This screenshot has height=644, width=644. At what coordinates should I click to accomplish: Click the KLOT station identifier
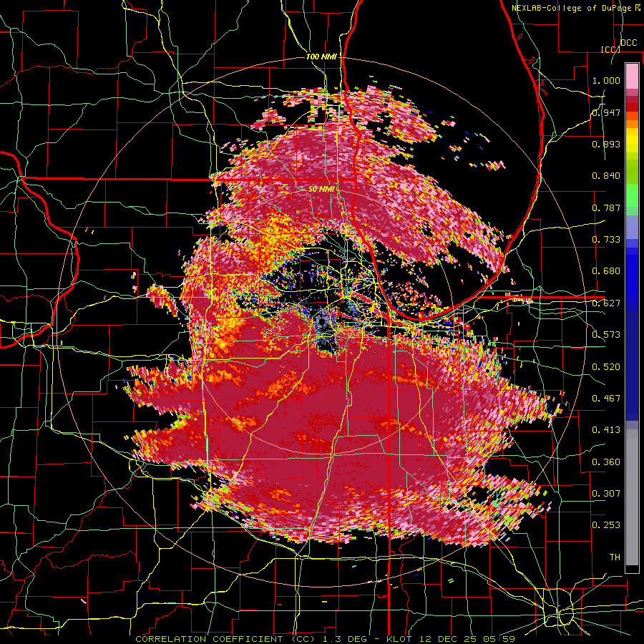(400, 639)
